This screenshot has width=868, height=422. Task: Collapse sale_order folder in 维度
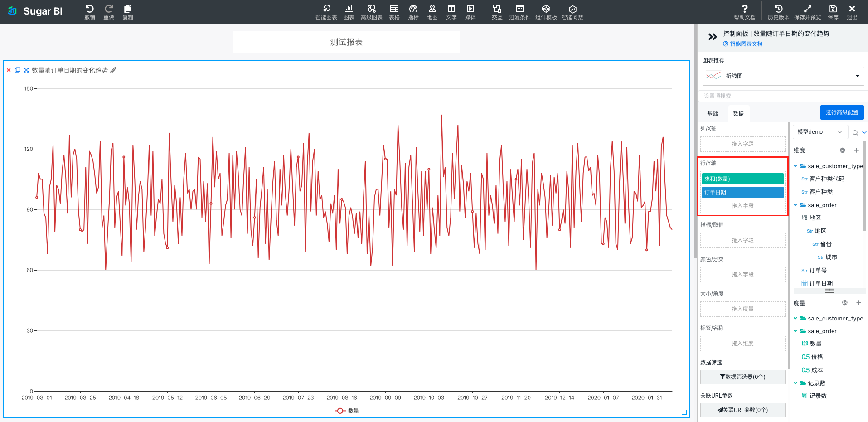[x=795, y=205]
